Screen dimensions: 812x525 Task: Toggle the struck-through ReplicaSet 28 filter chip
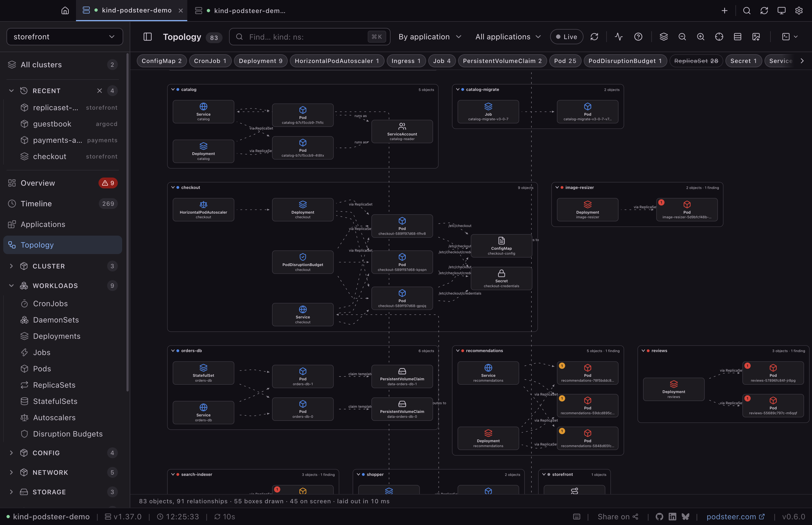point(696,61)
